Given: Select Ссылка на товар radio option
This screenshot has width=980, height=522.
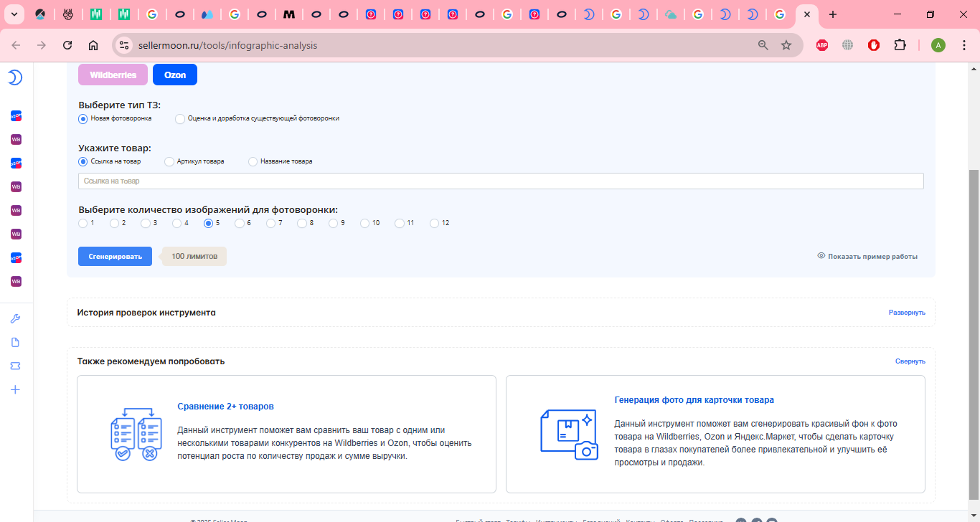Looking at the screenshot, I should 83,161.
